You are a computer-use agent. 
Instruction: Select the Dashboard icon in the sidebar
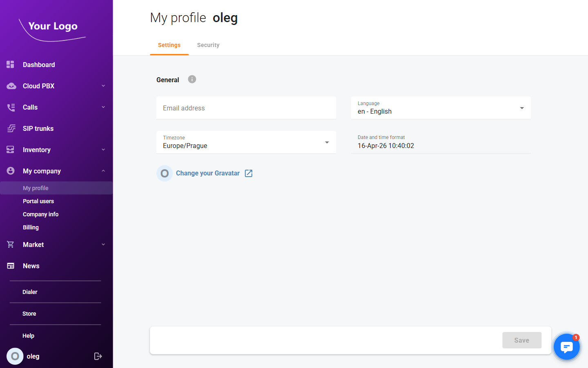(x=10, y=64)
